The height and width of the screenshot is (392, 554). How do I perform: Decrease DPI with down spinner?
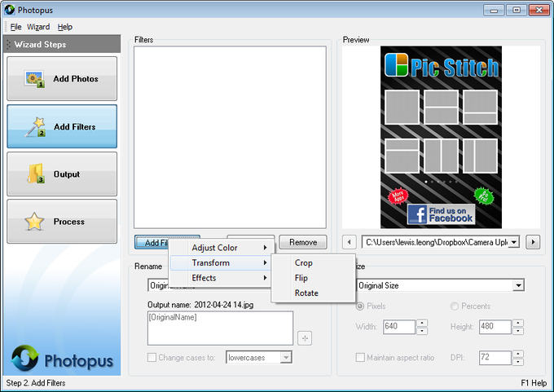click(x=518, y=362)
